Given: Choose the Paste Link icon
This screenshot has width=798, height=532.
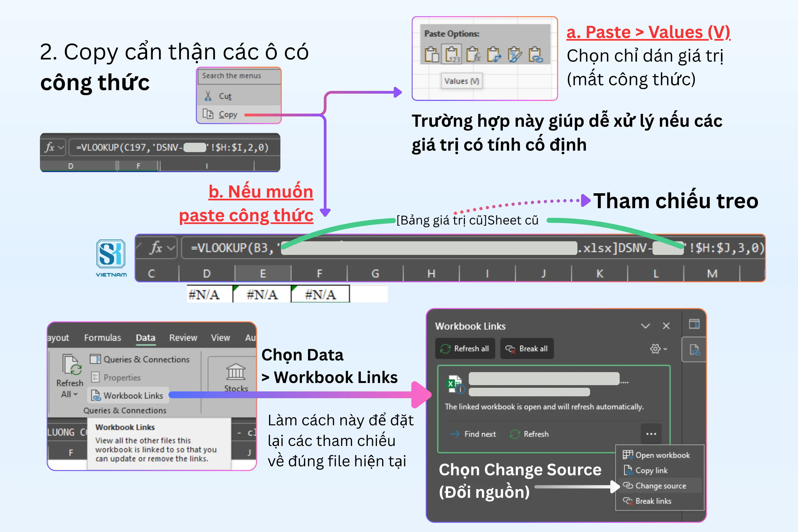Looking at the screenshot, I should 536,54.
